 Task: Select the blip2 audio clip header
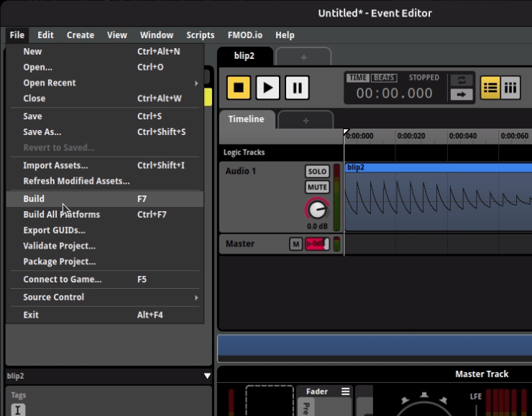point(439,167)
